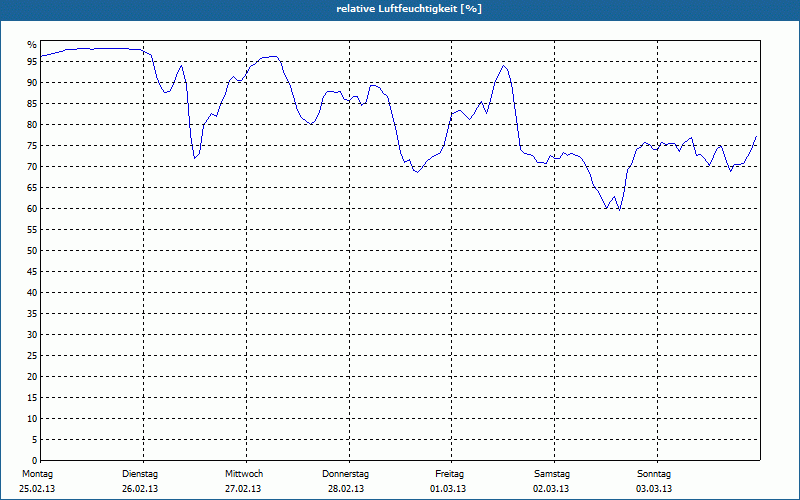
Task: Click the date '28.02.13'
Action: coord(346,489)
